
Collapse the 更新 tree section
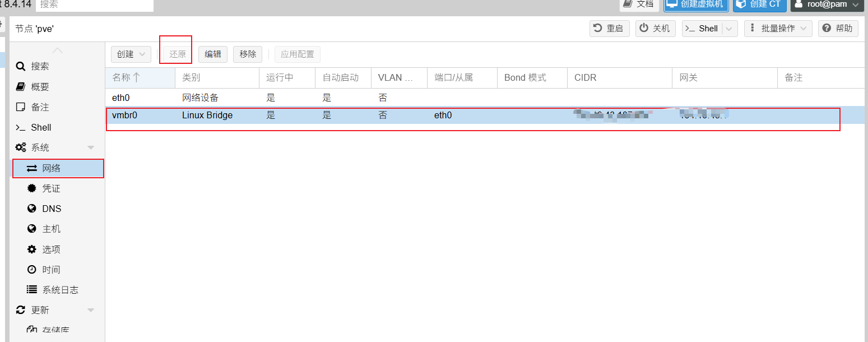point(91,310)
